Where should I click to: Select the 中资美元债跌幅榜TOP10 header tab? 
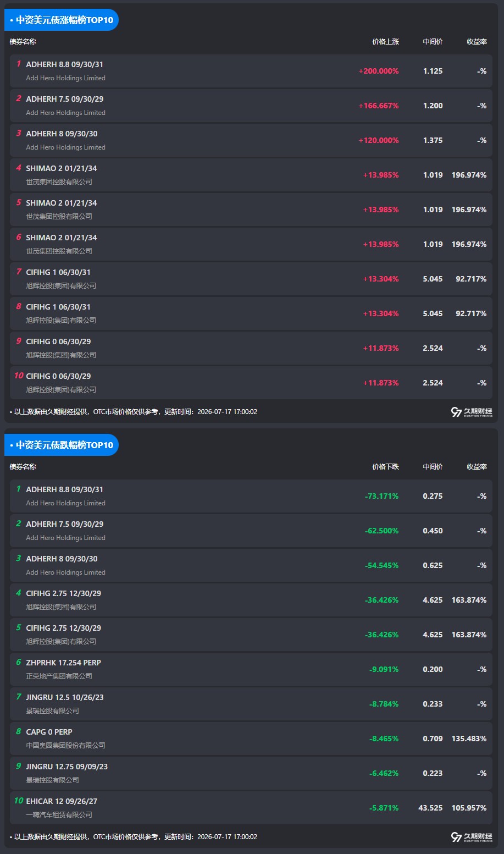62,445
